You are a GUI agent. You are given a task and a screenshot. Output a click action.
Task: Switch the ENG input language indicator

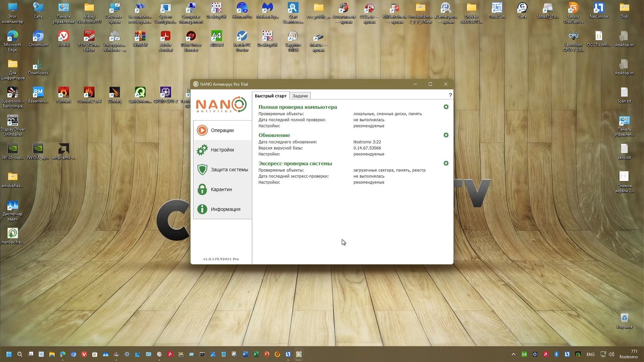point(591,354)
